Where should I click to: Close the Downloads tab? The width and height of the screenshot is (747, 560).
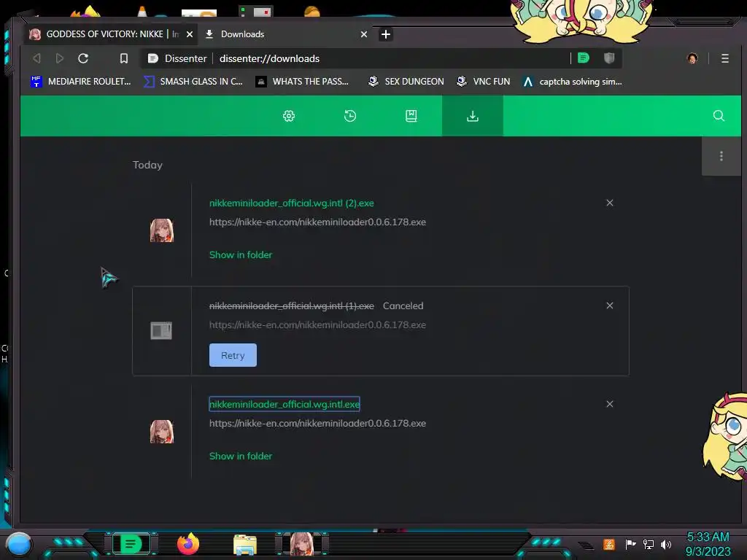(364, 34)
